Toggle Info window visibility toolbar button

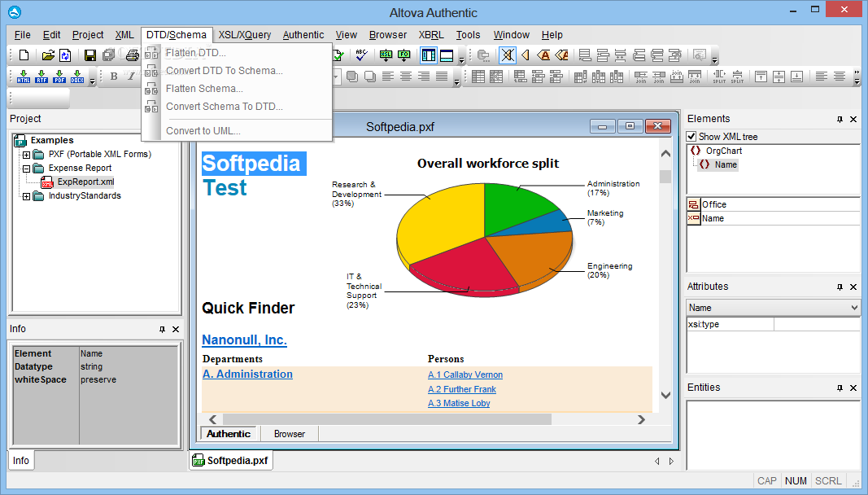[446, 55]
